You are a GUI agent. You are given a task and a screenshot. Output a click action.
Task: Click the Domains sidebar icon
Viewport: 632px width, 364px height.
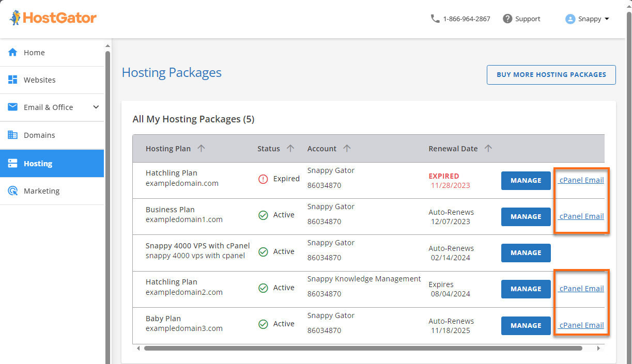[12, 135]
